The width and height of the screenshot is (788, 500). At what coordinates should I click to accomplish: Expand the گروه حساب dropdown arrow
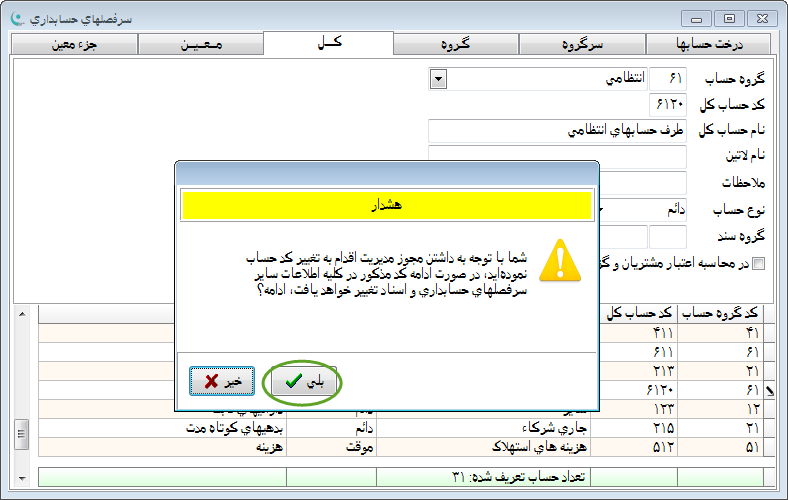coord(437,78)
